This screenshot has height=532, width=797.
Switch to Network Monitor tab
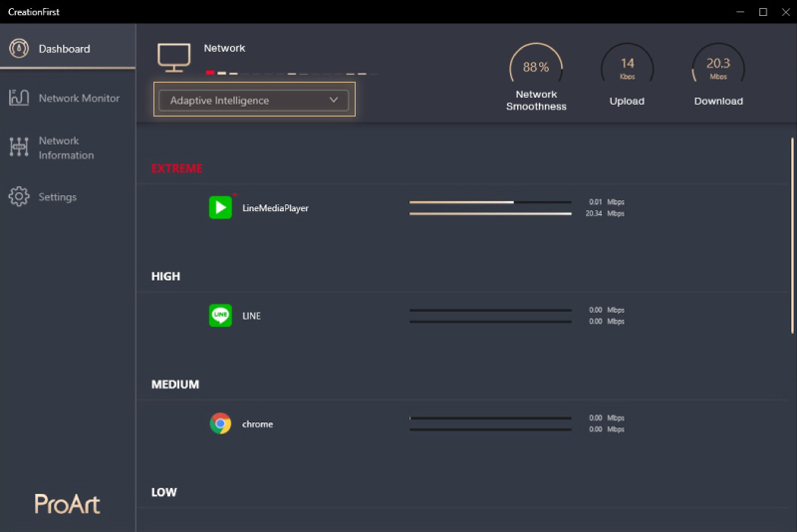pos(79,98)
